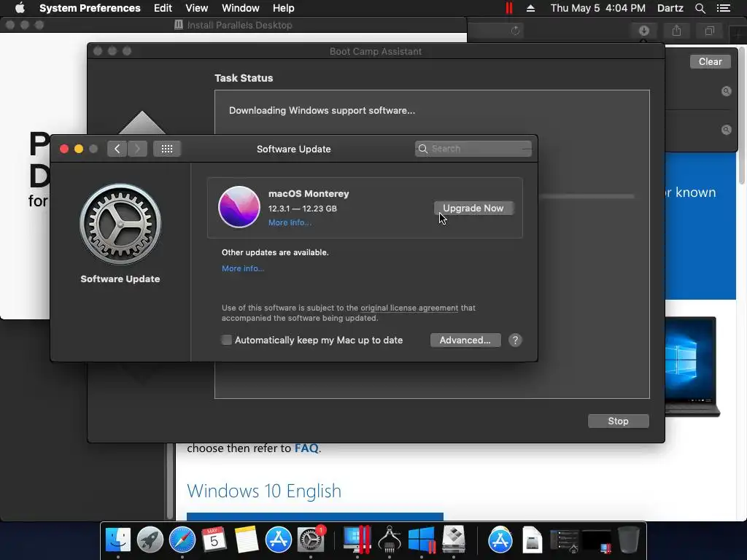Image resolution: width=747 pixels, height=560 pixels.
Task: Reload the Safari page
Action: click(x=515, y=31)
